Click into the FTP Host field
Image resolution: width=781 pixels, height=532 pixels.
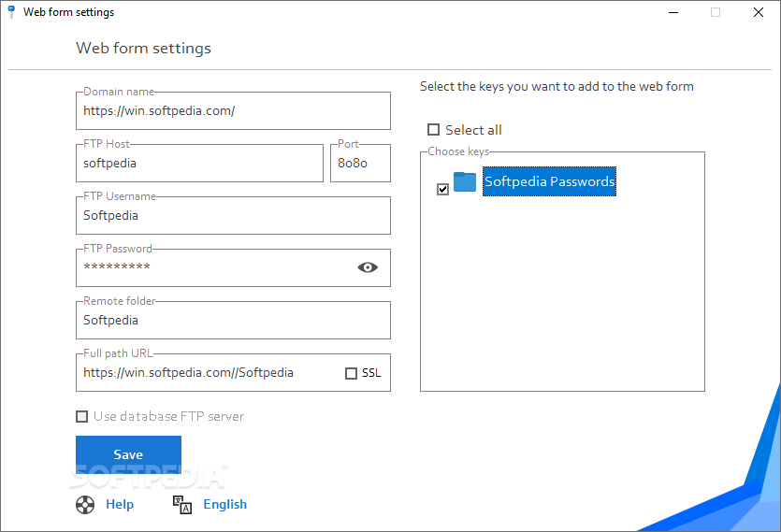click(x=200, y=164)
